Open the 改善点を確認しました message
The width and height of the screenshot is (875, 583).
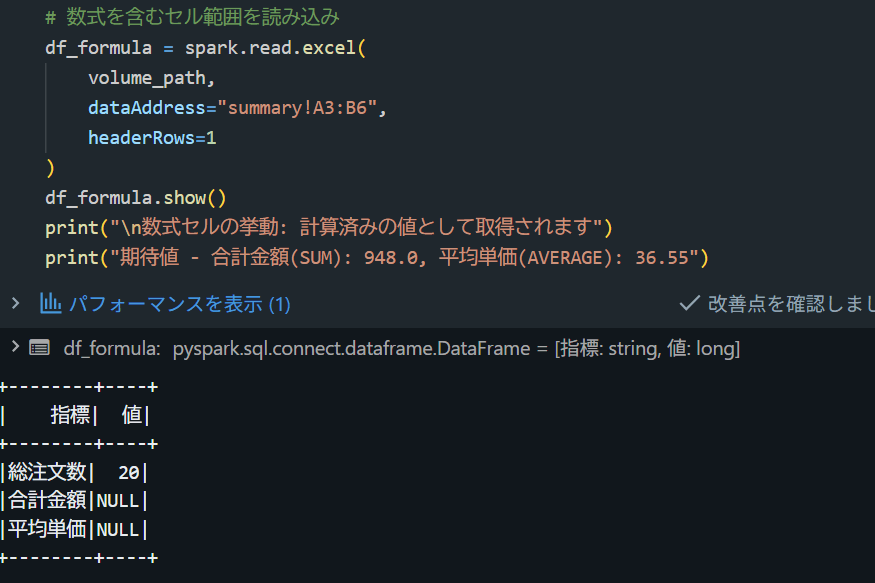[x=791, y=304]
